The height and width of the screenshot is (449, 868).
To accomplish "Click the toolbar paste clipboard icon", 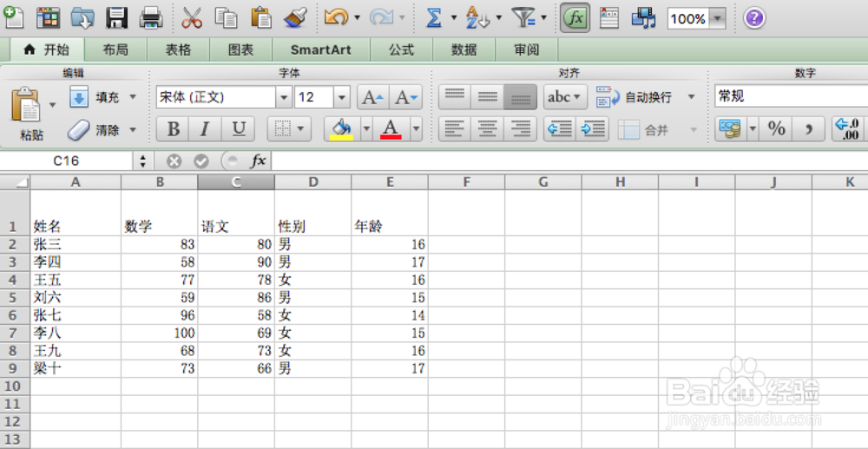I will (x=260, y=17).
